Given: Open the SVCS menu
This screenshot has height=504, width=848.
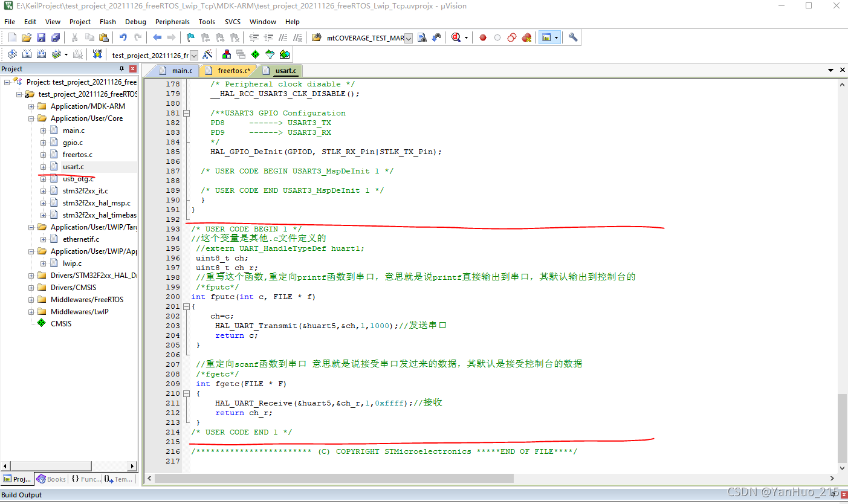Looking at the screenshot, I should point(233,22).
